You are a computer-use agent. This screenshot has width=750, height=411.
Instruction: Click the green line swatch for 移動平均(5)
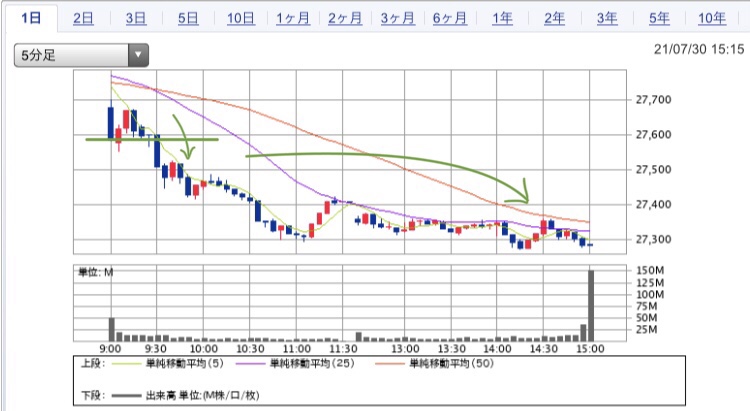pyautogui.click(x=127, y=364)
